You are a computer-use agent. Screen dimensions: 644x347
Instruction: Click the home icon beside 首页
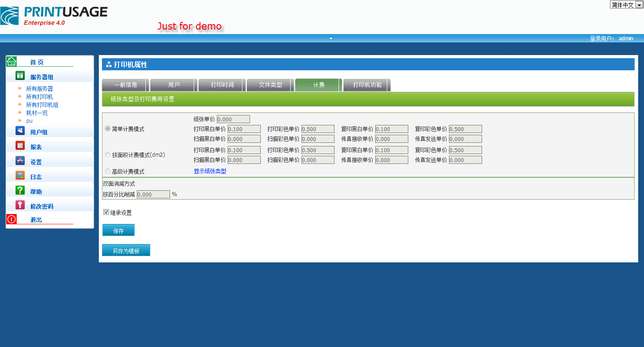coord(12,61)
